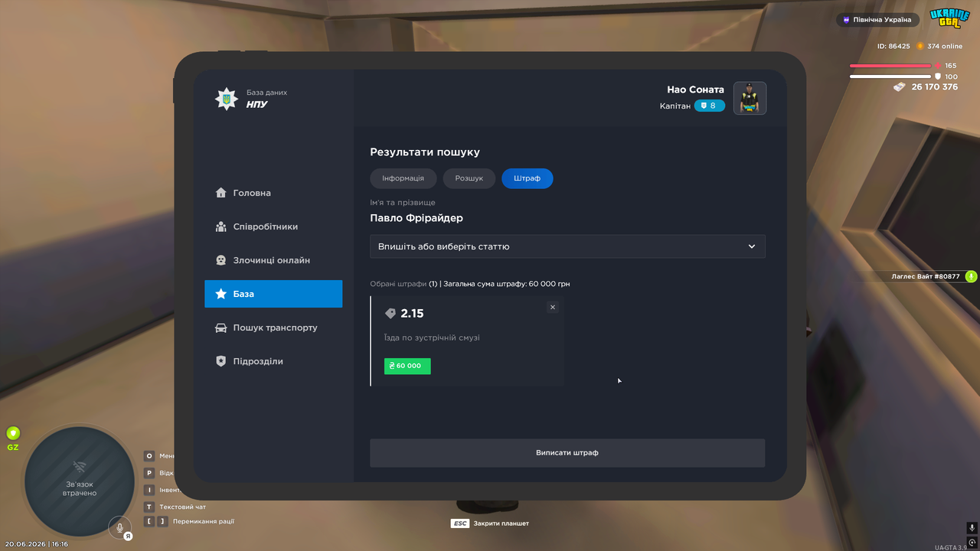This screenshot has height=551, width=980.
Task: Expand the article dropdown chevron arrow
Action: (752, 246)
